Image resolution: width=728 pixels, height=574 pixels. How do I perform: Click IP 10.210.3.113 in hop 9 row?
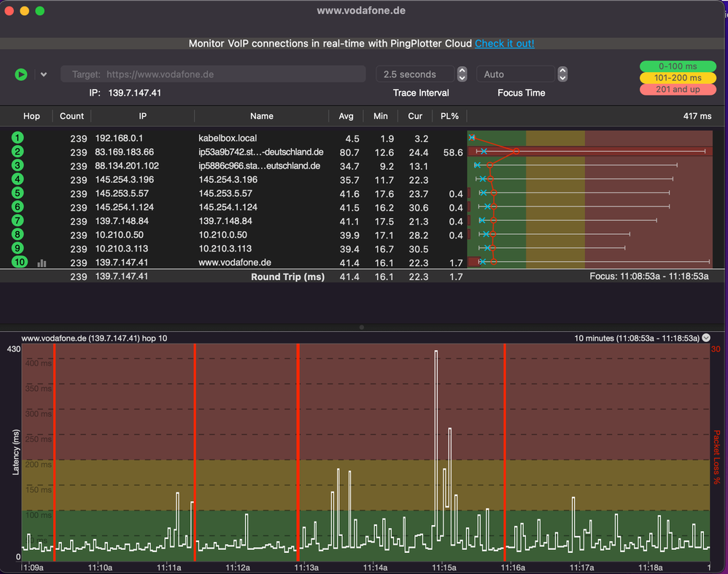click(x=121, y=249)
